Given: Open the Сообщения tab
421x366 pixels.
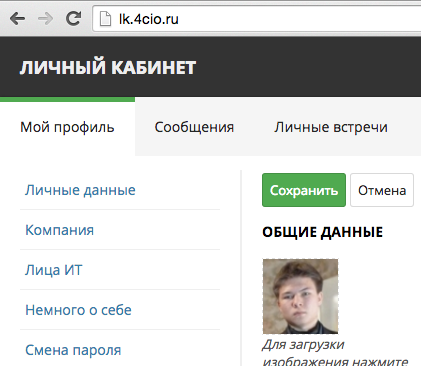Looking at the screenshot, I should click(x=194, y=127).
